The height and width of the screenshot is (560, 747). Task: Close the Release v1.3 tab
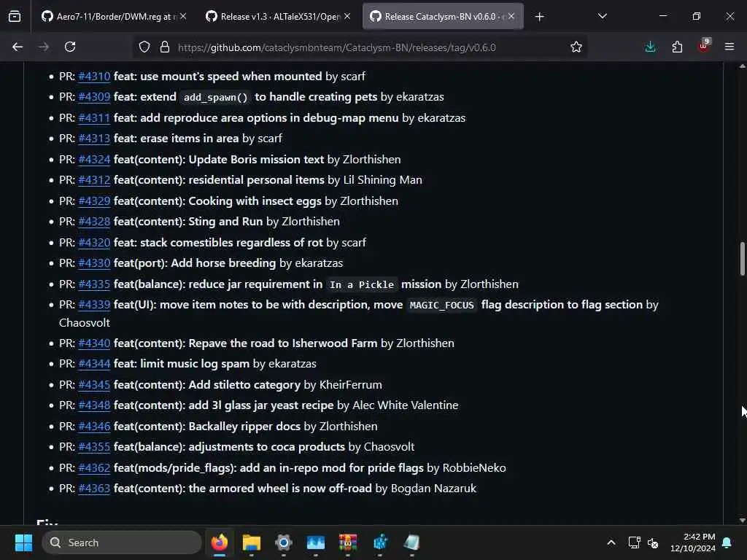[347, 17]
